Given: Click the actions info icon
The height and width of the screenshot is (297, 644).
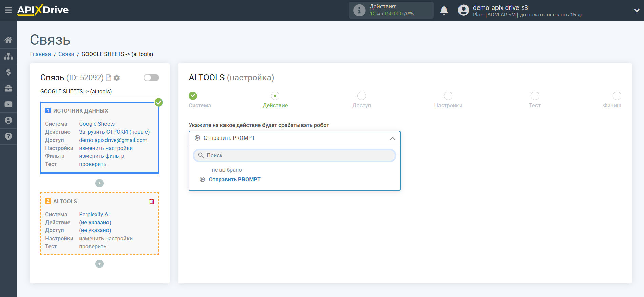Looking at the screenshot, I should [359, 10].
